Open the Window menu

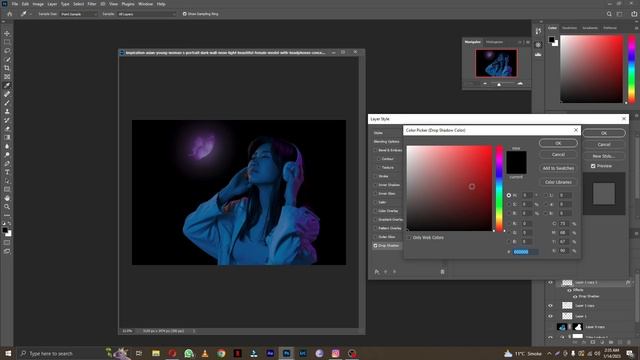pyautogui.click(x=145, y=4)
